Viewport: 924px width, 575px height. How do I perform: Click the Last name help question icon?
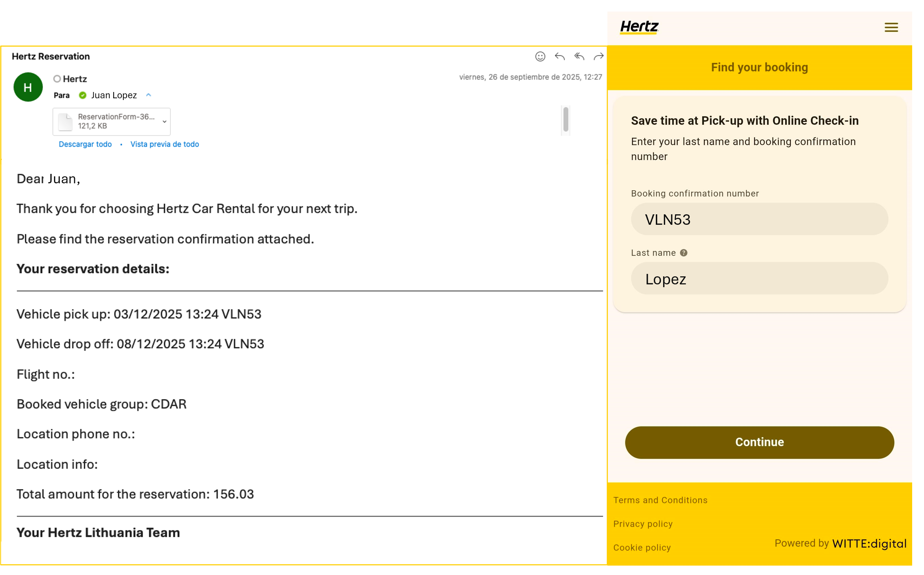click(x=683, y=253)
